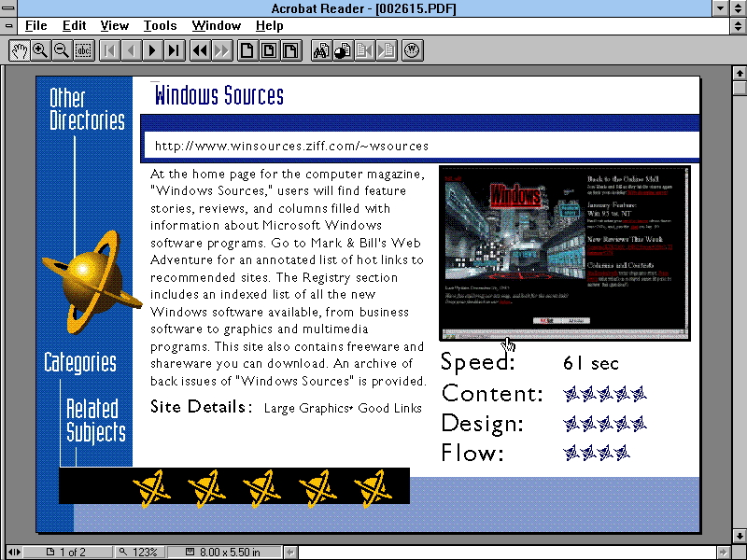Go to the first page

click(x=109, y=50)
